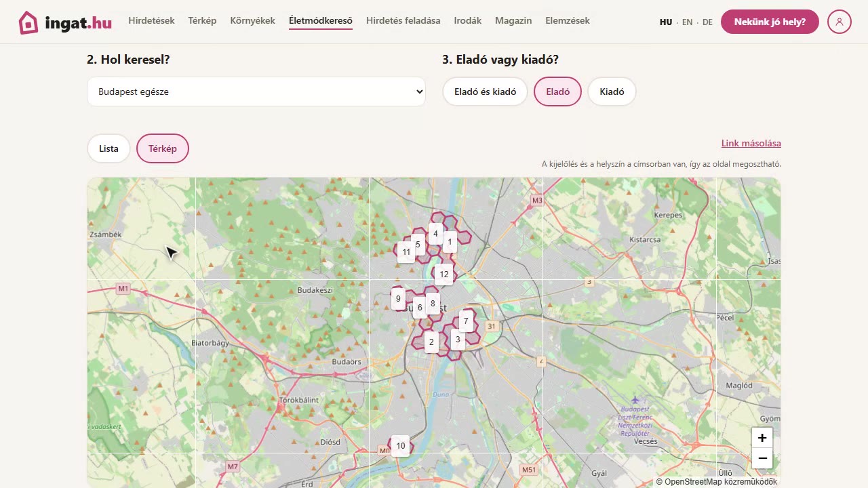Toggle the 'Térkép' view button
The image size is (868, 488).
coord(163,148)
